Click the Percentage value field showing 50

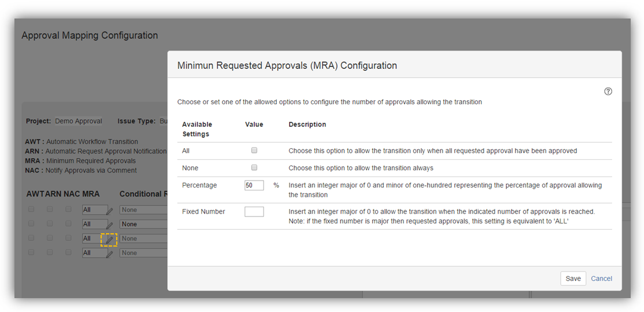(254, 185)
